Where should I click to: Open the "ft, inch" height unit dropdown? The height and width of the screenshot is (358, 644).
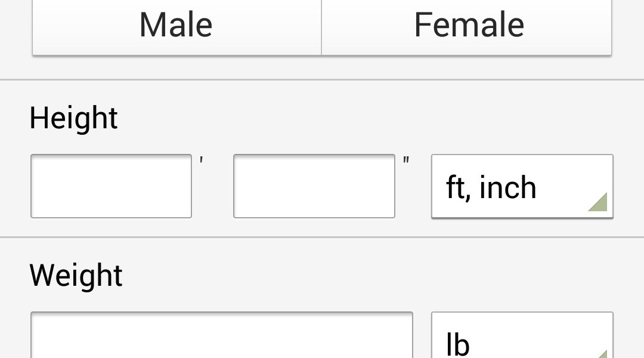(x=522, y=186)
